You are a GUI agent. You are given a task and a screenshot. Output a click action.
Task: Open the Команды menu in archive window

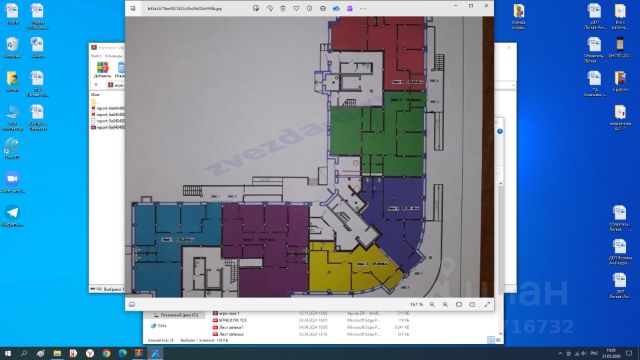pos(113,56)
